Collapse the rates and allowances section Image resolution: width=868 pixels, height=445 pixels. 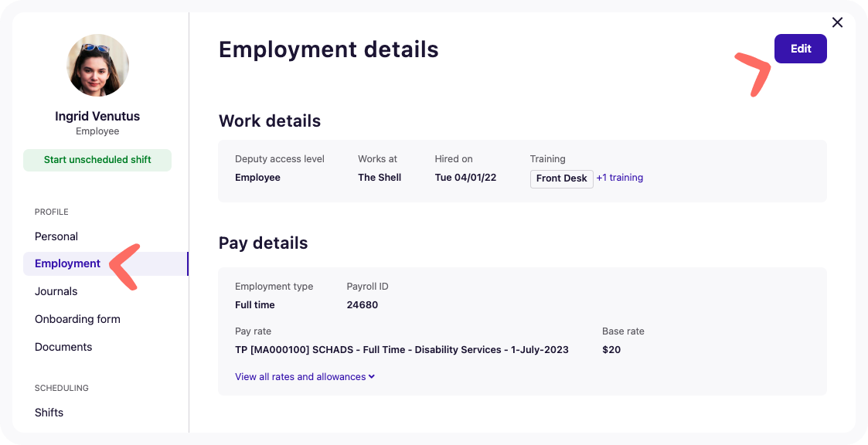point(304,376)
